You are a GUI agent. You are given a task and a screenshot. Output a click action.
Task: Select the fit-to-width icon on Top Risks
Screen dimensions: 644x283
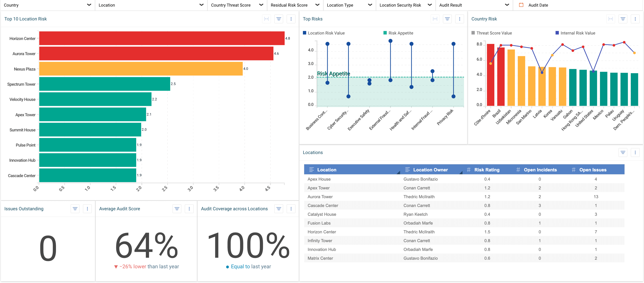click(435, 19)
